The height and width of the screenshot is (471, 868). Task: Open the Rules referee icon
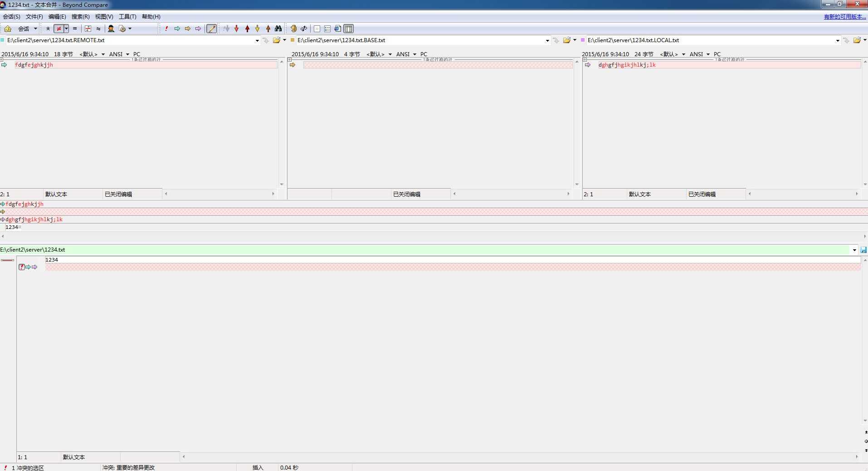pos(111,29)
